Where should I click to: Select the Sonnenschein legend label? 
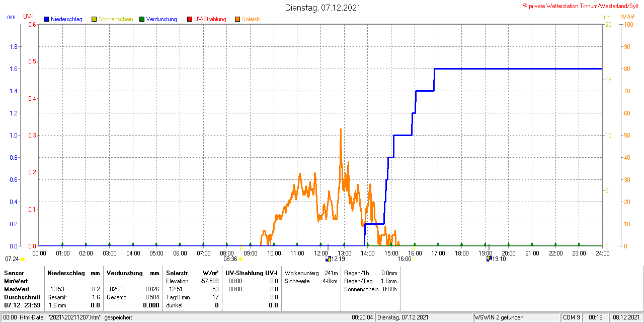coord(116,19)
